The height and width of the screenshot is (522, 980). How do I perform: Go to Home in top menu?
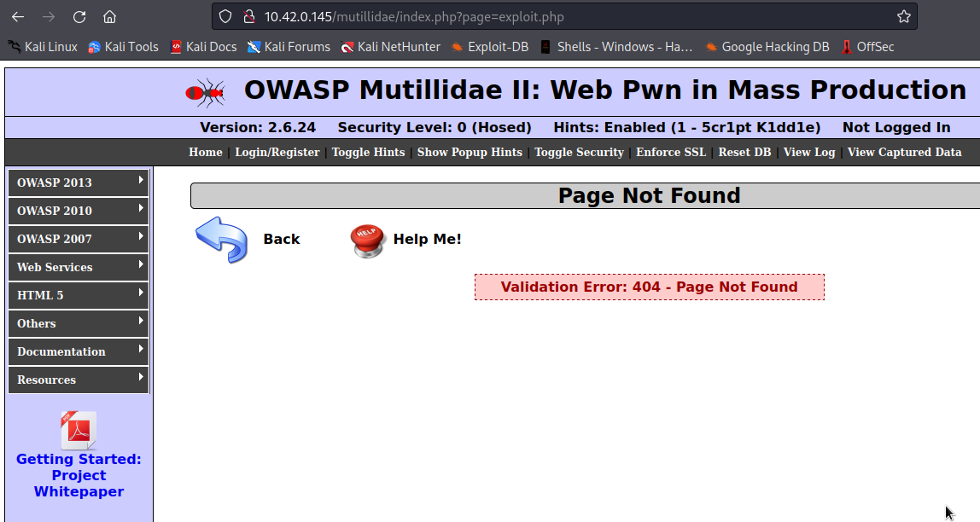pyautogui.click(x=206, y=153)
